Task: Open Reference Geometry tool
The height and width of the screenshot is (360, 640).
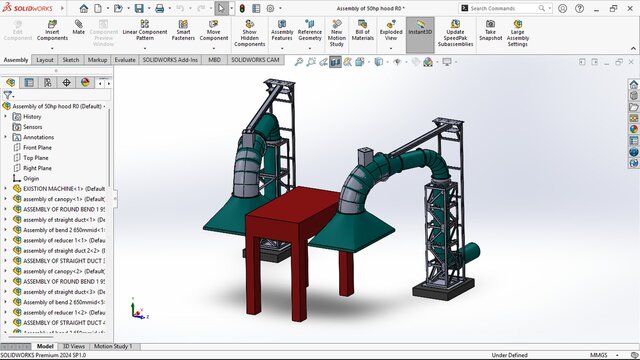Action: pyautogui.click(x=310, y=30)
